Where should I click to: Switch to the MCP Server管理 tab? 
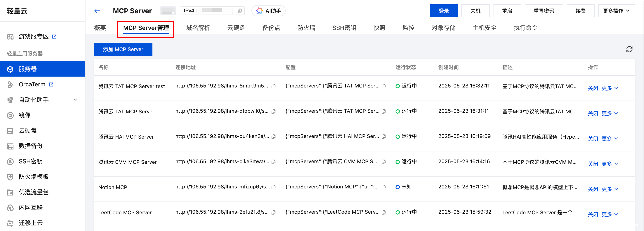[x=146, y=28]
